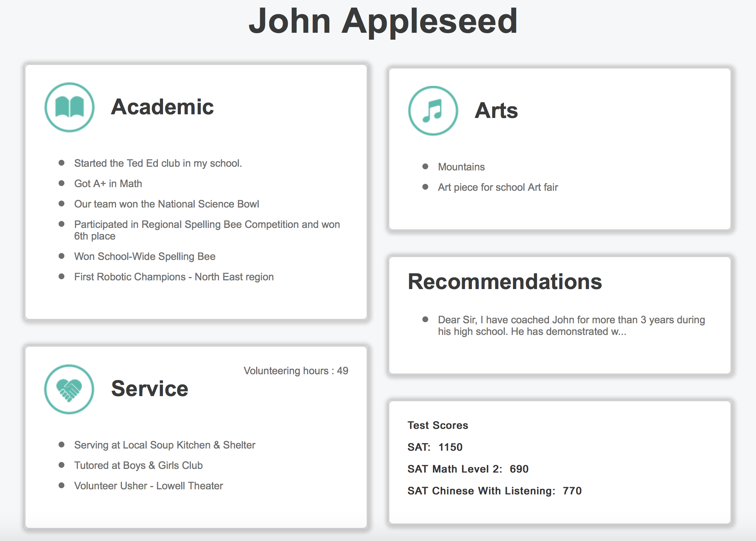Viewport: 756px width, 541px height.
Task: Click the Arts music note icon
Action: (x=433, y=111)
